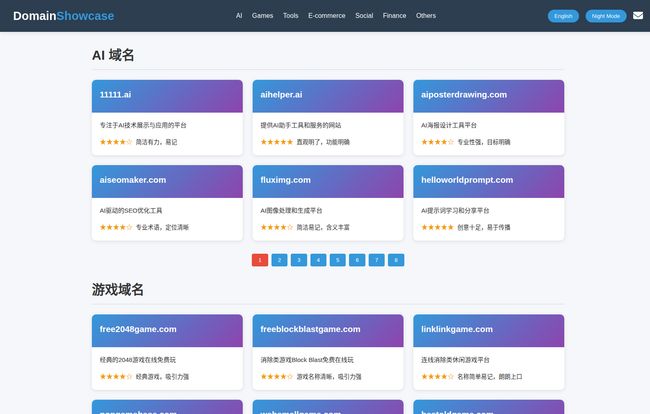
Task: Click description '经典的2048游戏在线免费玩'
Action: click(138, 360)
